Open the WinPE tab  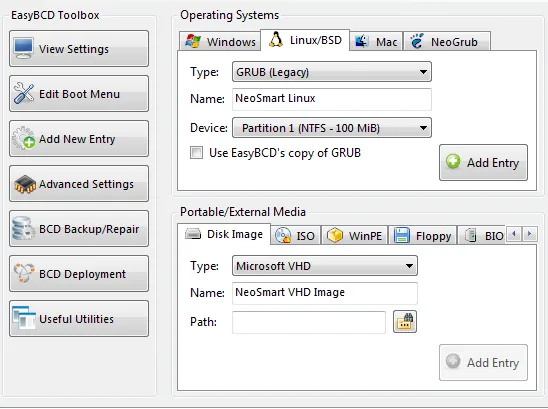click(354, 235)
